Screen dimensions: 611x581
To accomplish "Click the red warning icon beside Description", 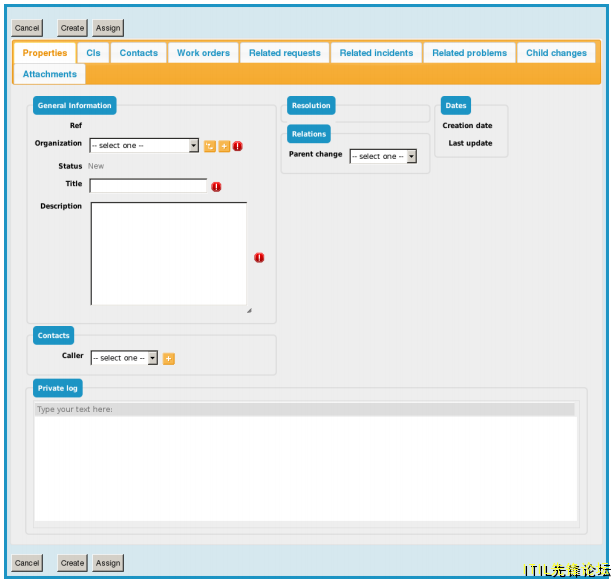I will click(x=259, y=258).
